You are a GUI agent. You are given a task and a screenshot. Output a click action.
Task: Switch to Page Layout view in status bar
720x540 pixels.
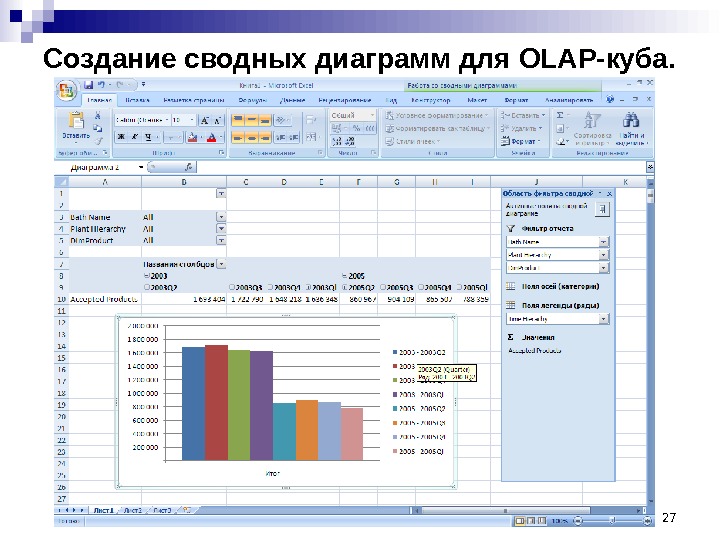[531, 521]
